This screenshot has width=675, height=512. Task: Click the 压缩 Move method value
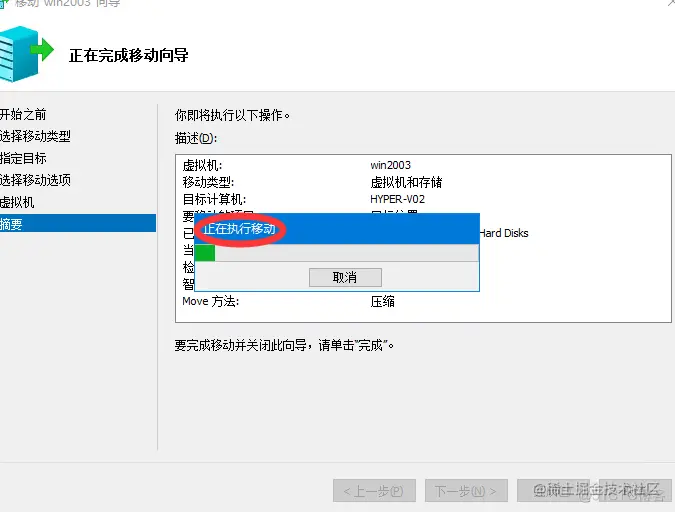click(x=382, y=301)
